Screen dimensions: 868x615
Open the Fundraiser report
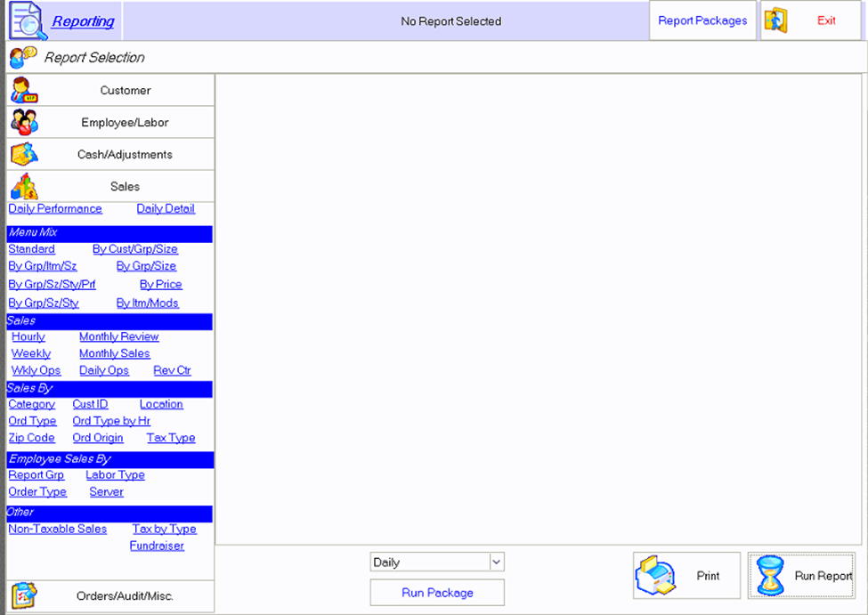[157, 546]
